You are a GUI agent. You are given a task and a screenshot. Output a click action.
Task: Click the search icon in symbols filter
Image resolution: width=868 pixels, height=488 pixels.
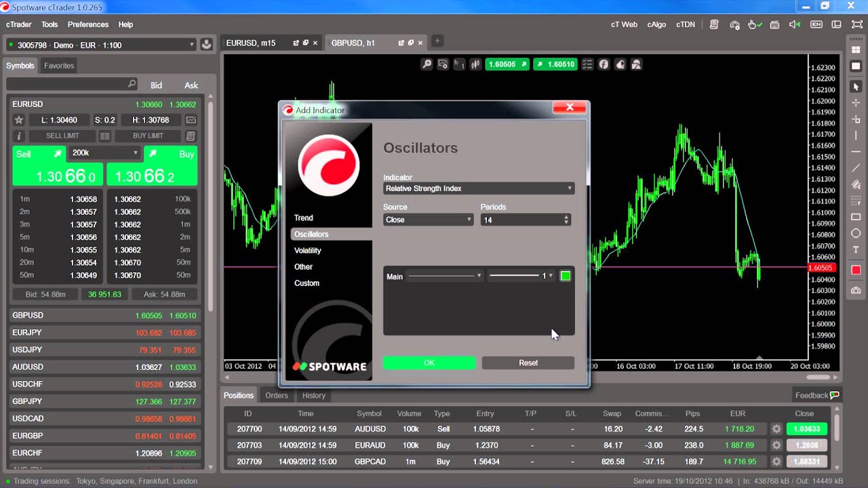coord(132,84)
